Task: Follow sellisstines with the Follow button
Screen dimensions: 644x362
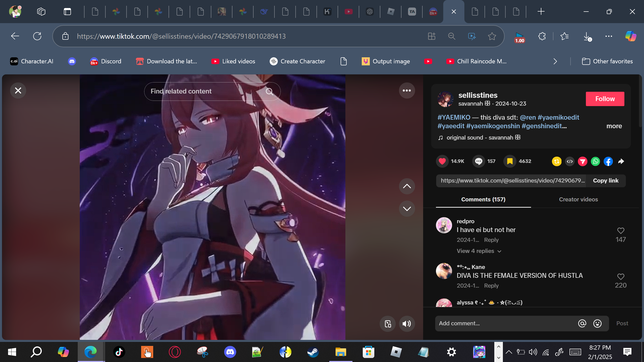Action: [605, 99]
